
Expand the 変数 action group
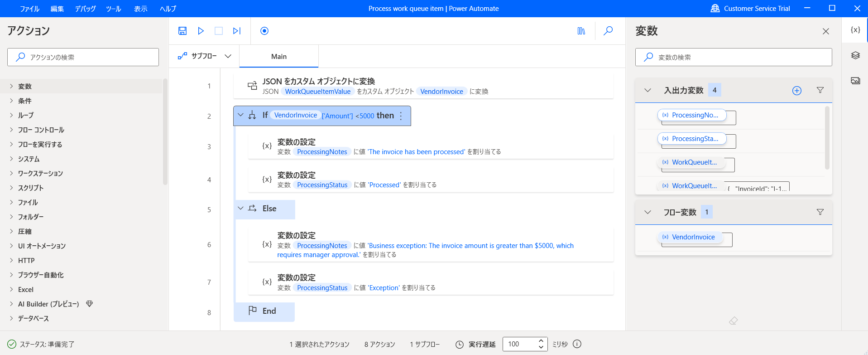coord(11,86)
